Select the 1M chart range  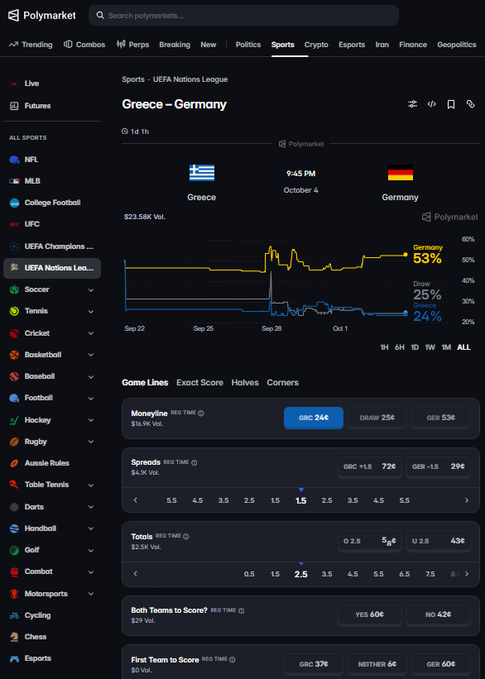click(x=446, y=347)
